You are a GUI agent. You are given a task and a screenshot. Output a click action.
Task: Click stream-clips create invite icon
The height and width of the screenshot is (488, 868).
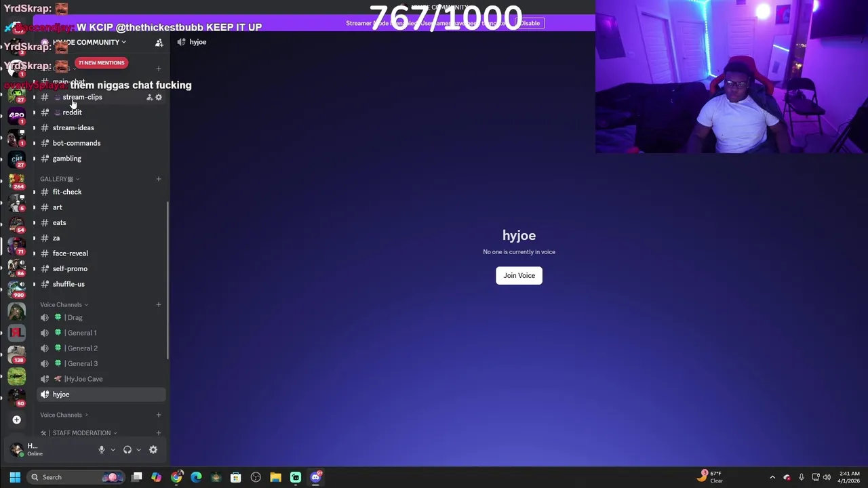pyautogui.click(x=149, y=97)
